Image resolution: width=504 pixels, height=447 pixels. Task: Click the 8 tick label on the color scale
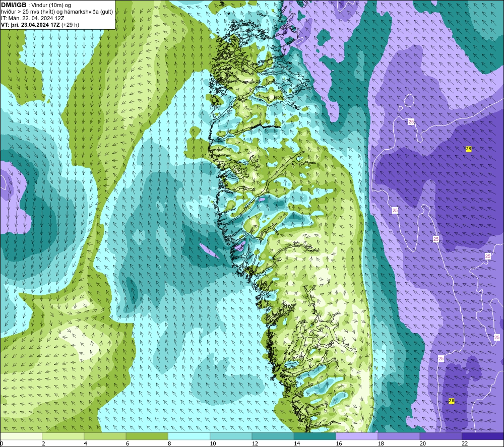[x=169, y=443]
